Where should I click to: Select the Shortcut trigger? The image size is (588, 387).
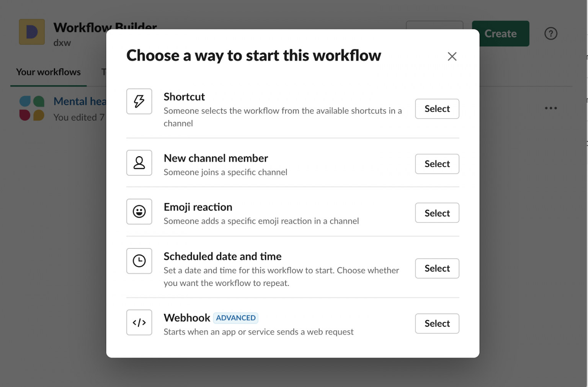coord(437,109)
